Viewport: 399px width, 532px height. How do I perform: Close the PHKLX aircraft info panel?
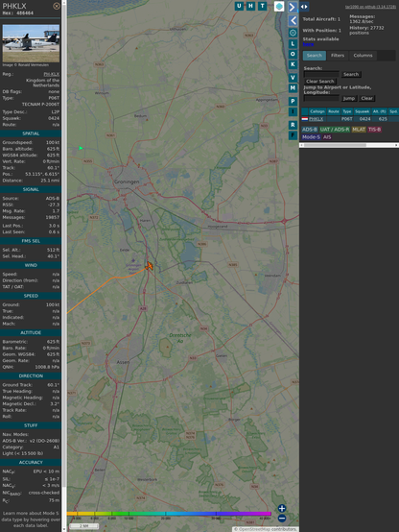(57, 6)
